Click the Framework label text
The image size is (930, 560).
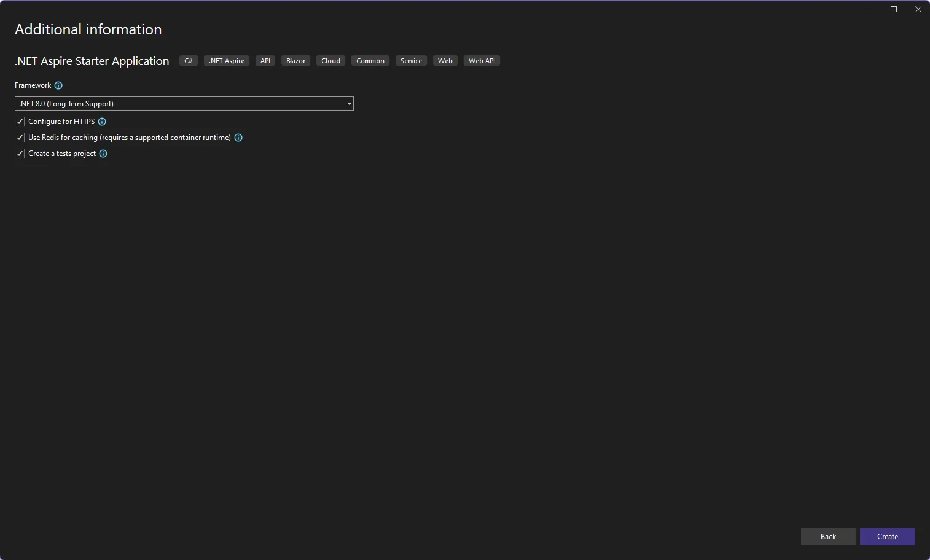[33, 85]
